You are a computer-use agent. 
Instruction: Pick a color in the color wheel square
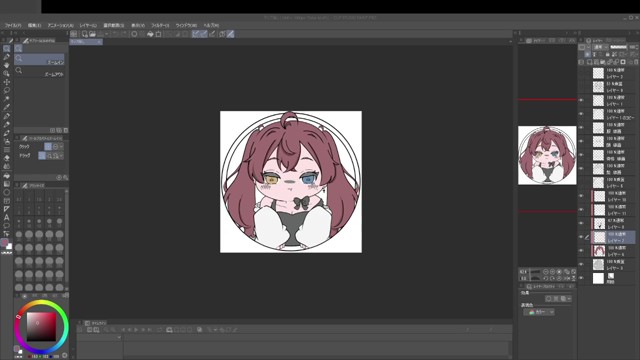coord(41,327)
